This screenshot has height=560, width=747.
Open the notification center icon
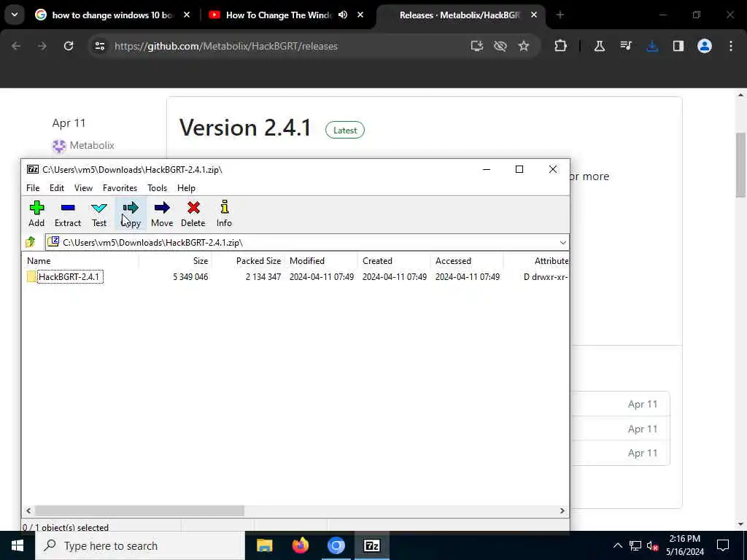coord(723,545)
